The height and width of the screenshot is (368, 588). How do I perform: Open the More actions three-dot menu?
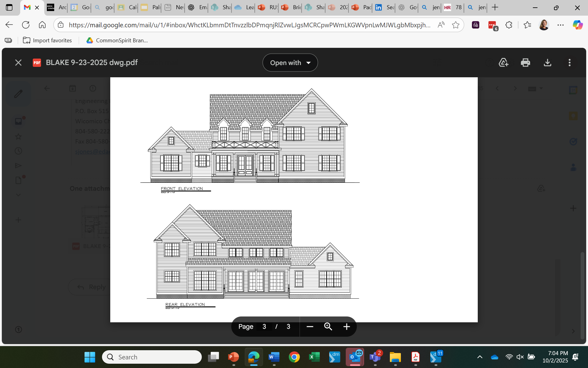(x=570, y=63)
